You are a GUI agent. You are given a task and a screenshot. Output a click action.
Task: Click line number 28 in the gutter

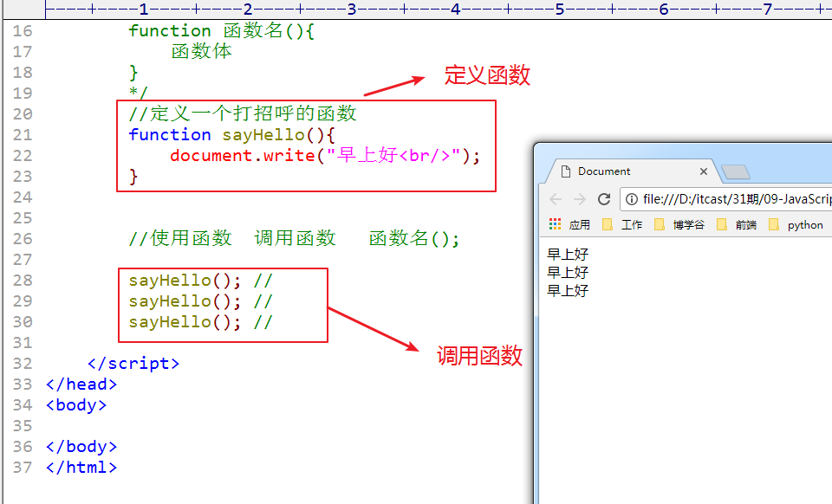tap(23, 281)
